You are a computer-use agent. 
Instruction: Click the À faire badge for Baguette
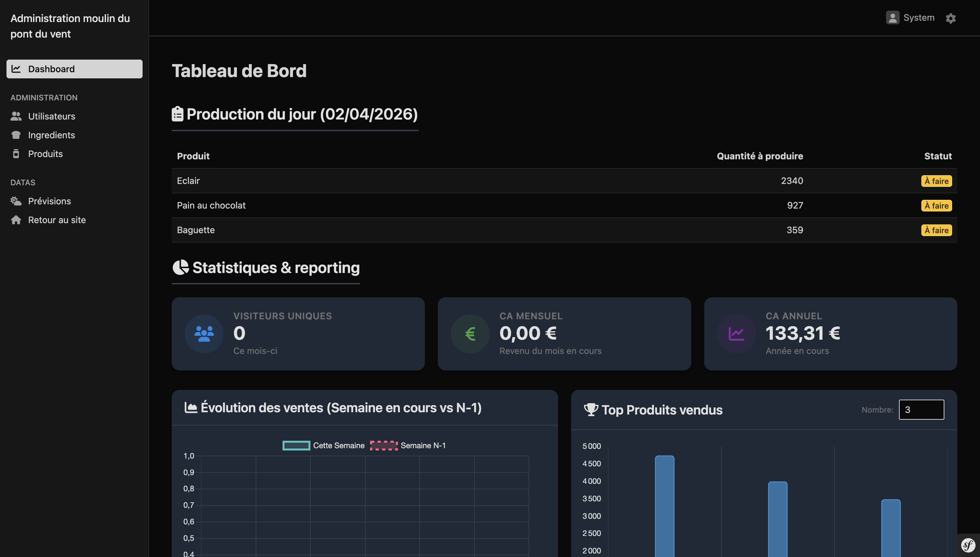936,230
